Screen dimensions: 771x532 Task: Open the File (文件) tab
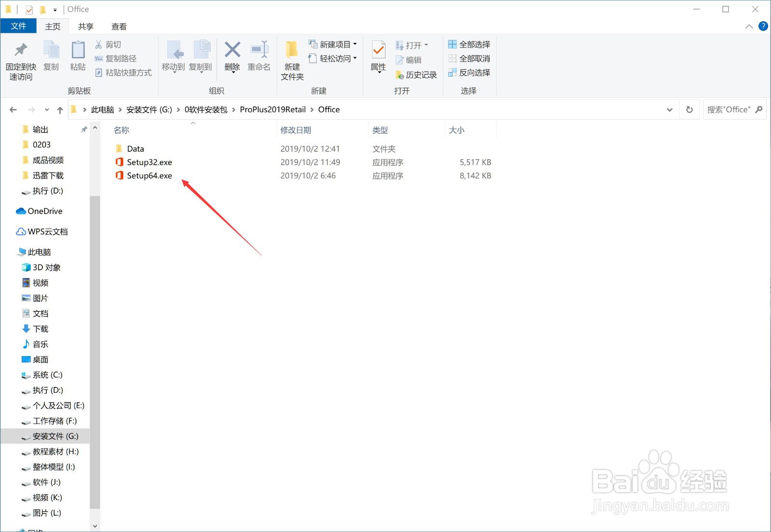18,26
